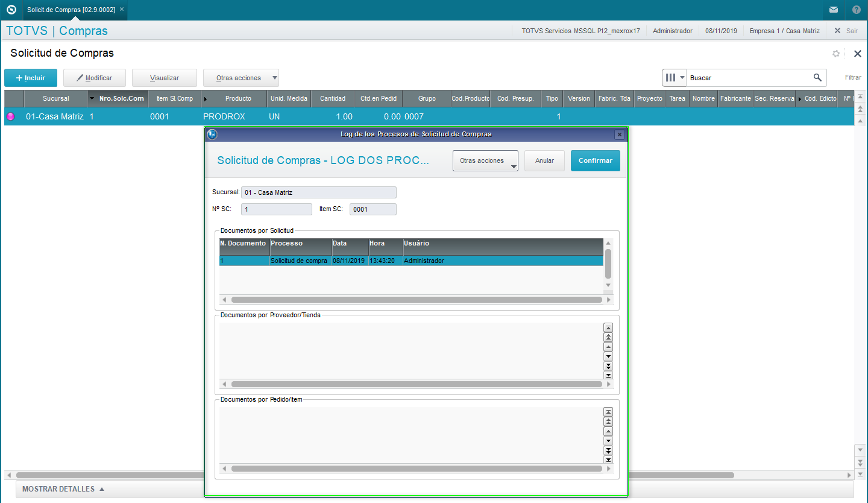Click the Anular button in dialog
Viewport: 868px width, 503px height.
pos(544,160)
